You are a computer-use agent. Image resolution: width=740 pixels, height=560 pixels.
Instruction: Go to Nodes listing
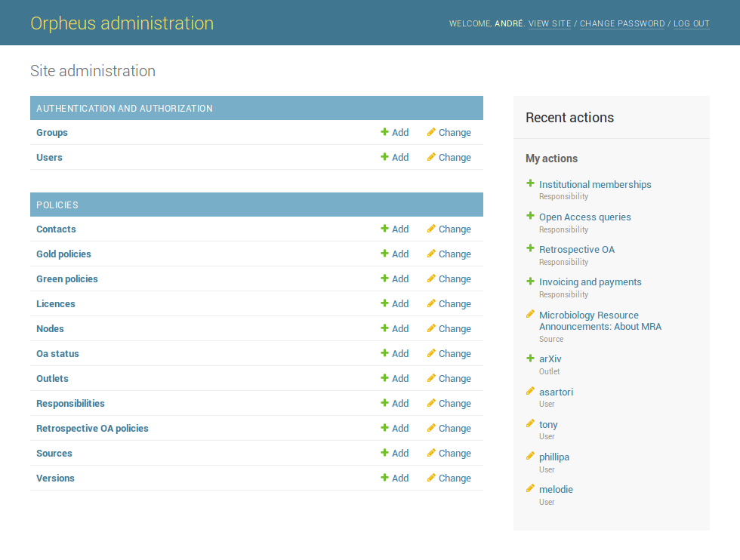click(50, 329)
